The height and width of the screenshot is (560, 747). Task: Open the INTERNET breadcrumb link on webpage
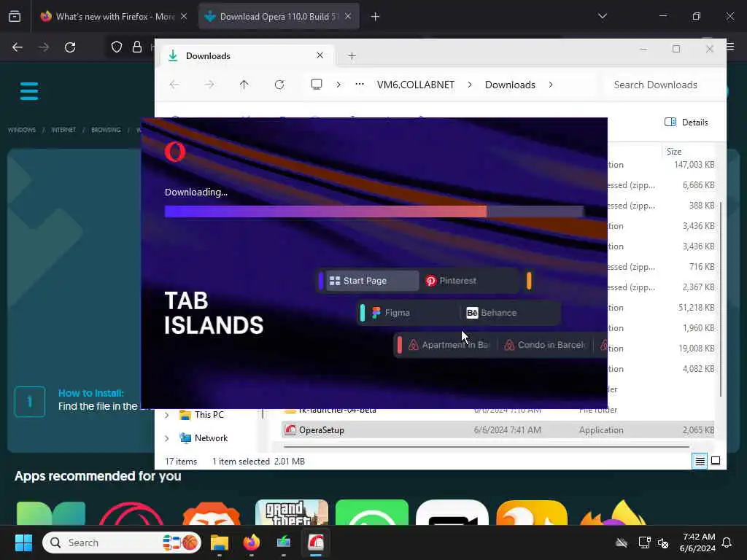click(63, 130)
